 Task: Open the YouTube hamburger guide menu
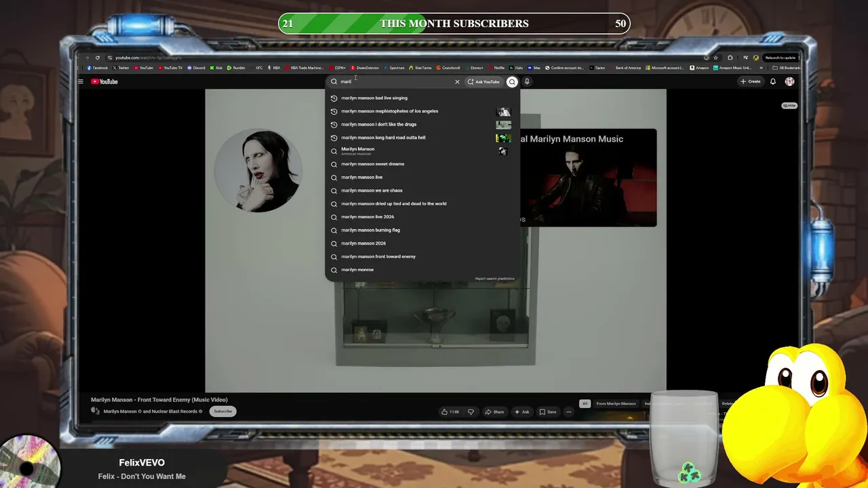[80, 81]
